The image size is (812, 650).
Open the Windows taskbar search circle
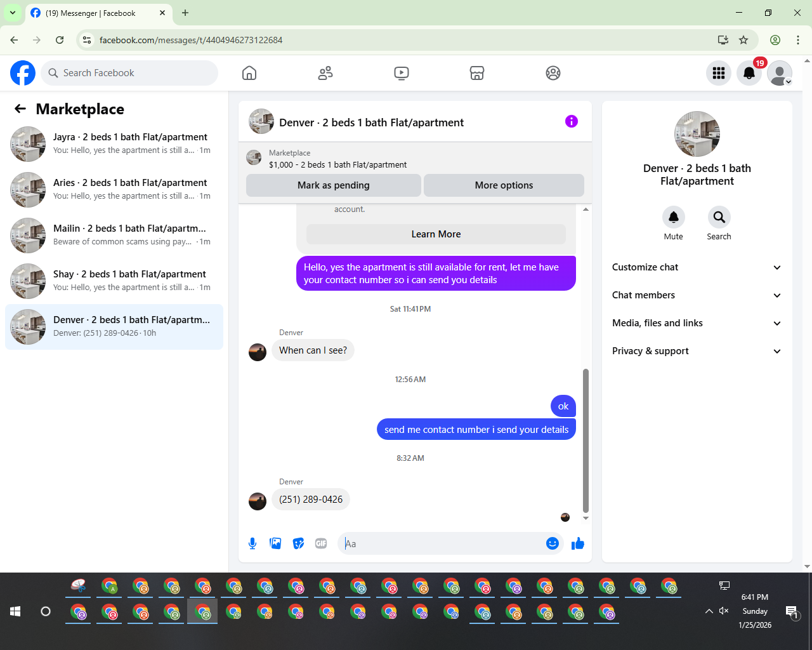coord(46,611)
